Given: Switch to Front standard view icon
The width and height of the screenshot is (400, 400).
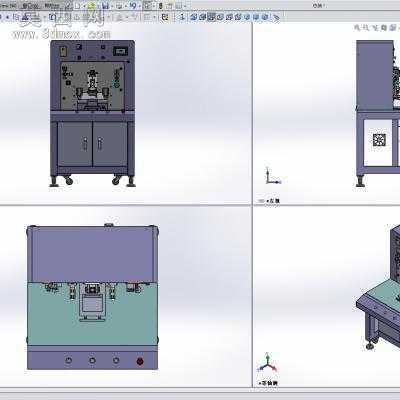Looking at the screenshot, I should point(193,17).
